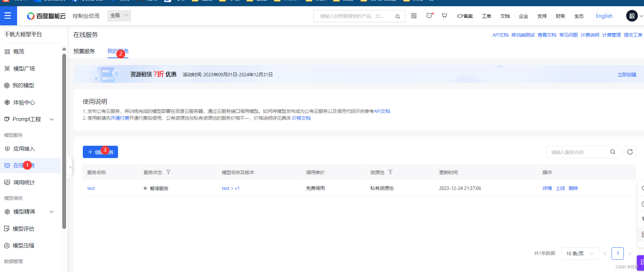
Task: Click the 模型压缩 sidebar icon
Action: 7,246
